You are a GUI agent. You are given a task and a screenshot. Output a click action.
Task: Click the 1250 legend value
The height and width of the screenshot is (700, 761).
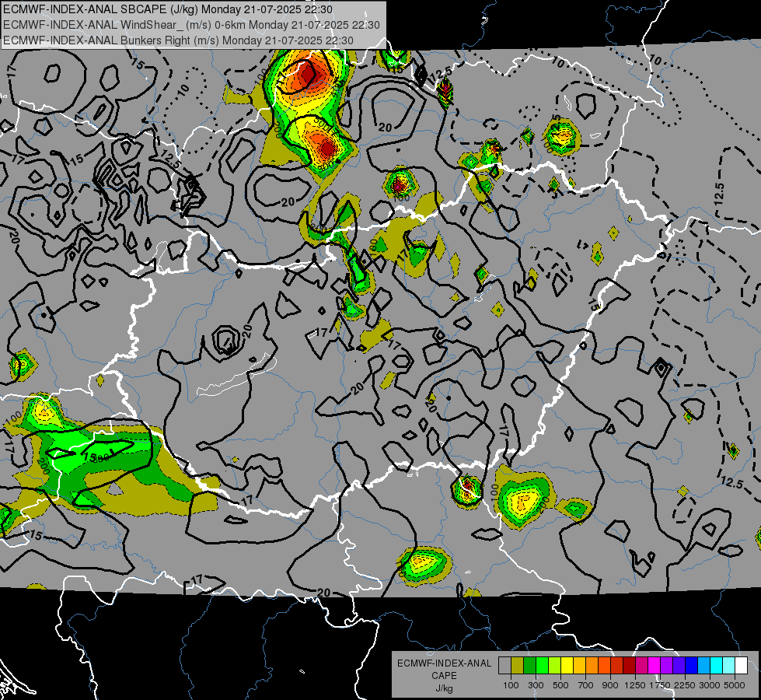635,685
